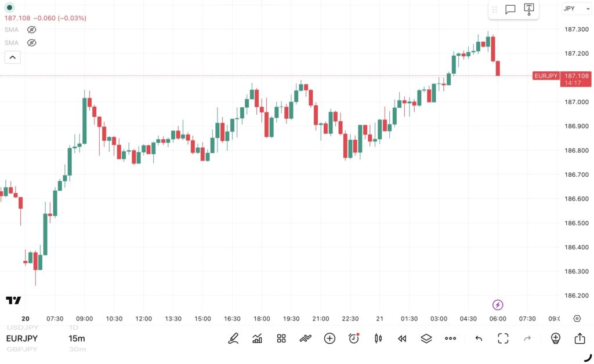Click the EURJPY price label on axis

click(x=545, y=76)
